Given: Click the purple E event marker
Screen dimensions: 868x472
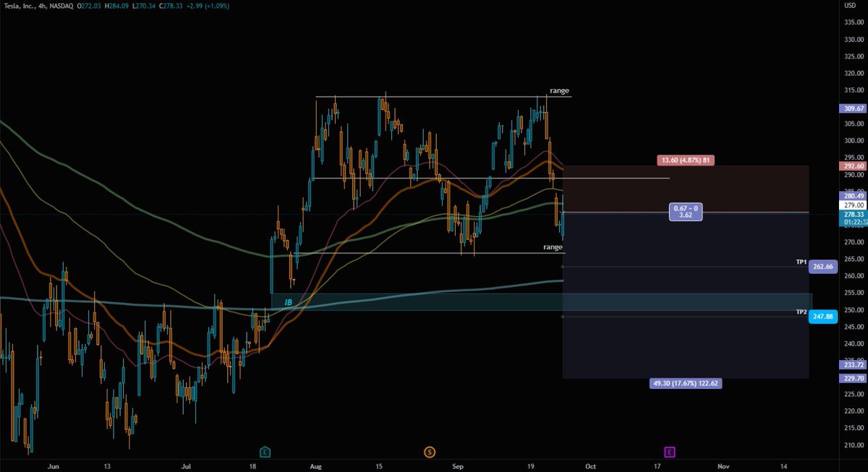Looking at the screenshot, I should pyautogui.click(x=670, y=452).
